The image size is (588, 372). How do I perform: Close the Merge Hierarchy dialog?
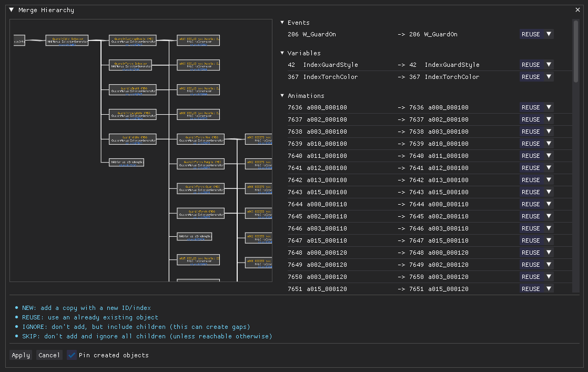(578, 10)
